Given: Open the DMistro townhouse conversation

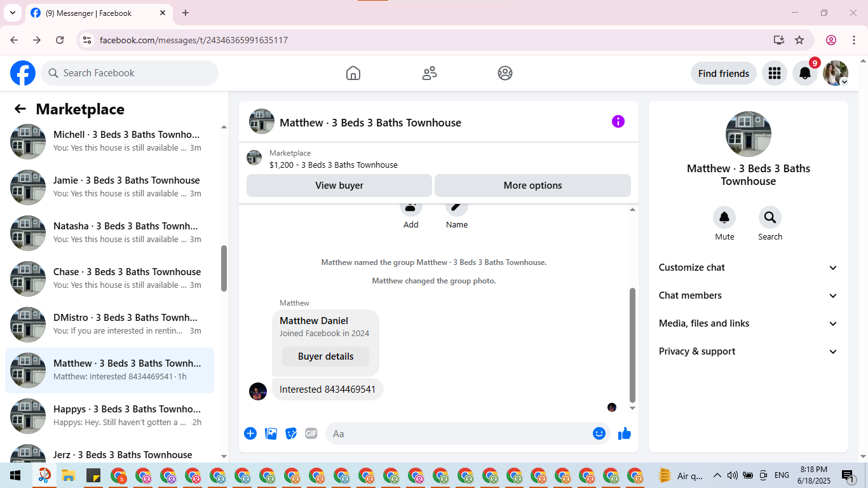Looking at the screenshot, I should pyautogui.click(x=109, y=325).
